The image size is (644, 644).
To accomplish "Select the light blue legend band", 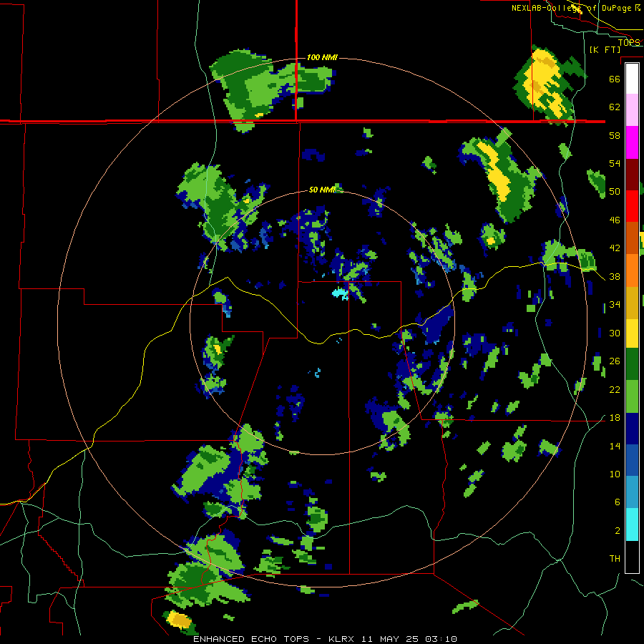I will (632, 492).
